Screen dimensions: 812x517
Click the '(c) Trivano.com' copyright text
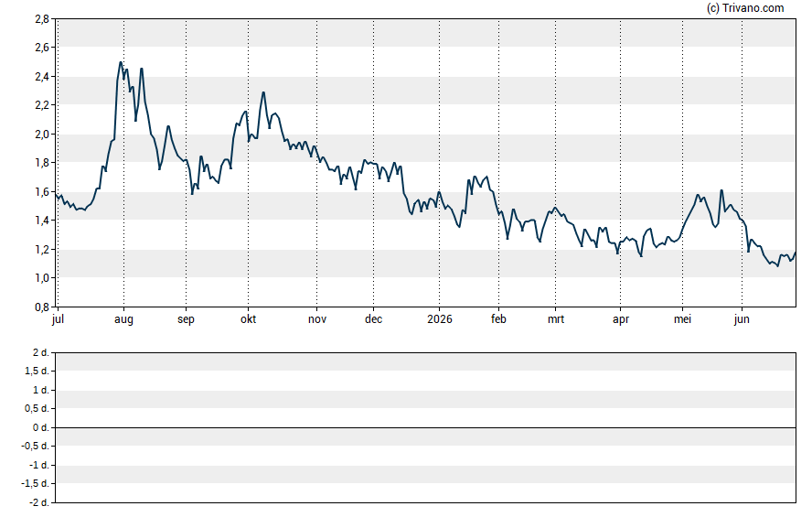click(745, 7)
